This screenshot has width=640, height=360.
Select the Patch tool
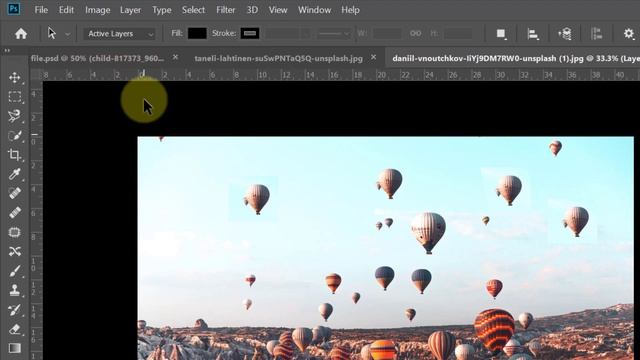coord(15,232)
